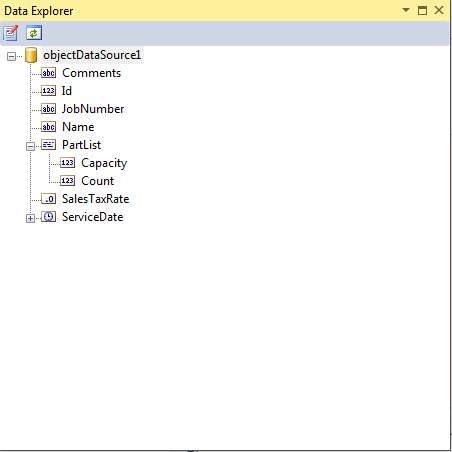Click the Data Explorer title text

[x=39, y=11]
